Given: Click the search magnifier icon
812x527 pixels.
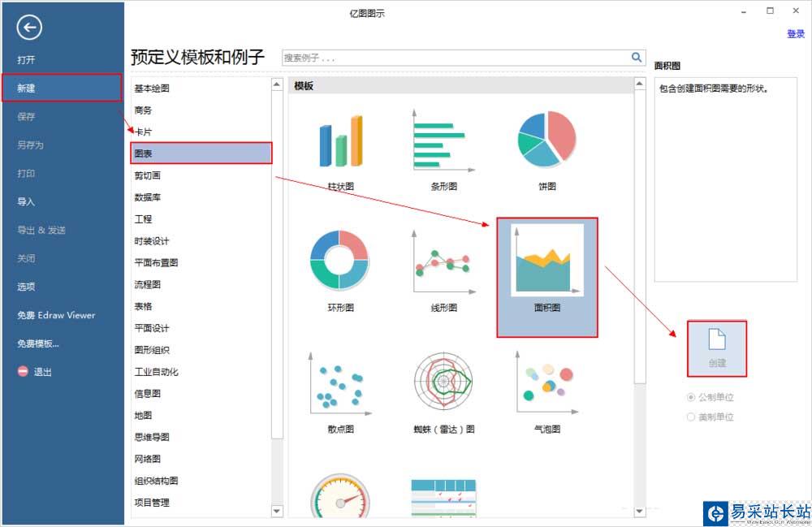Looking at the screenshot, I should (637, 58).
